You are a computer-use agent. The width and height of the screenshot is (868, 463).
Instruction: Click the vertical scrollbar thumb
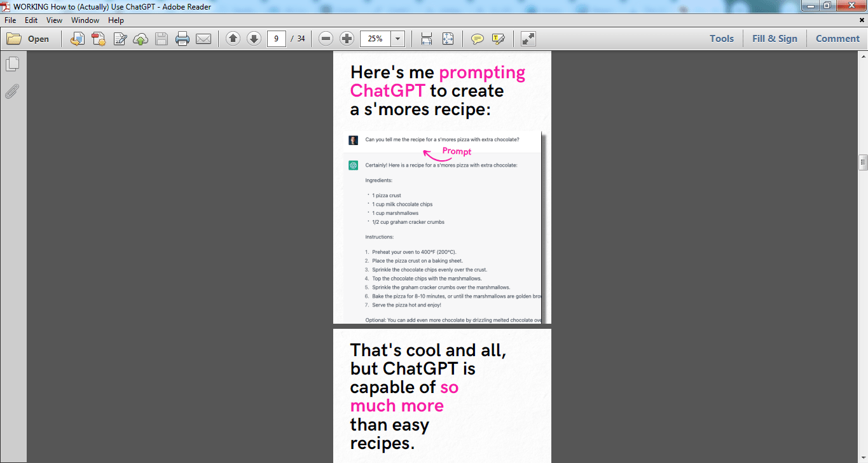click(863, 162)
